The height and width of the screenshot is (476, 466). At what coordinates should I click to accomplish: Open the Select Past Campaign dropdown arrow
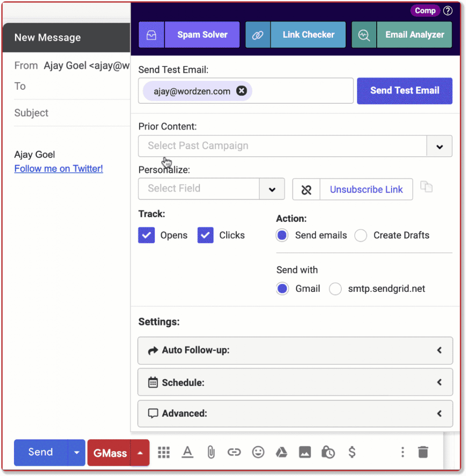(439, 146)
